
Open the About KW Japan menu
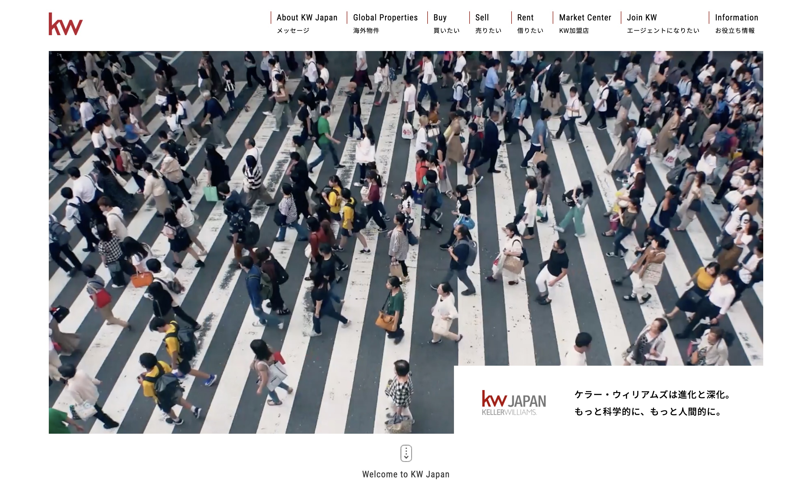point(307,18)
